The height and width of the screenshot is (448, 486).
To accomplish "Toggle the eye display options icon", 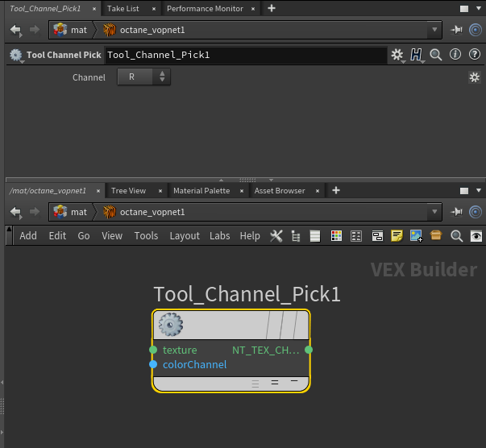I will (x=476, y=236).
